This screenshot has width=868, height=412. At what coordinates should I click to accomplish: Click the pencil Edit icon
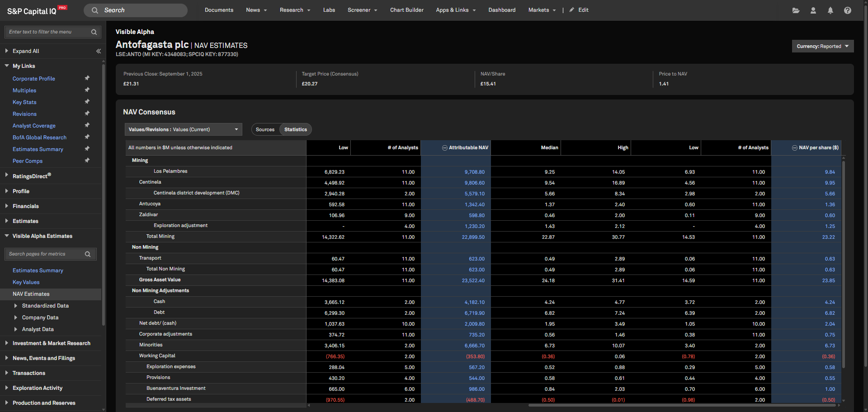click(571, 10)
